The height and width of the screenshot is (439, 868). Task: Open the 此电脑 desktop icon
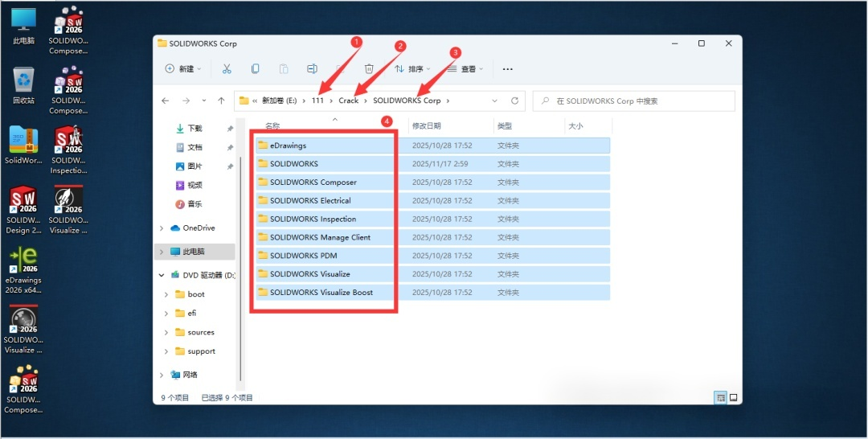[x=23, y=26]
